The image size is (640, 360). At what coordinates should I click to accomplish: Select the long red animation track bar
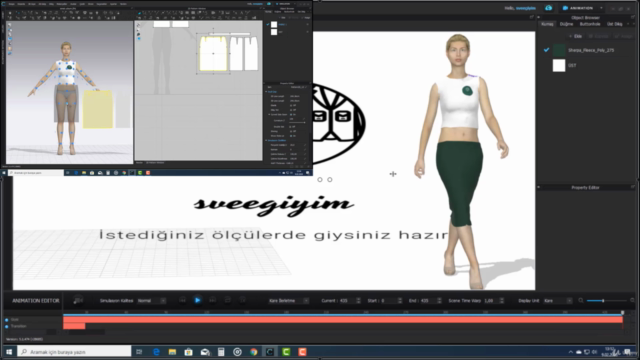[343, 320]
